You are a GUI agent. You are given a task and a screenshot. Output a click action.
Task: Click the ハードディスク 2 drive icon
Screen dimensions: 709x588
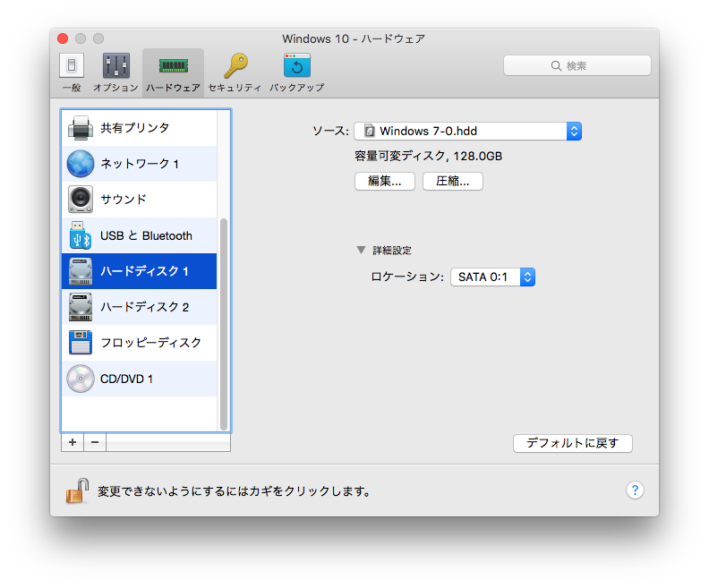pyautogui.click(x=81, y=307)
